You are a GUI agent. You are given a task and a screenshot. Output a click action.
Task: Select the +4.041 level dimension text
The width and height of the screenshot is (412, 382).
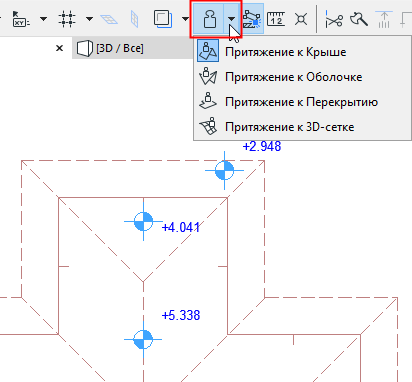pos(181,228)
